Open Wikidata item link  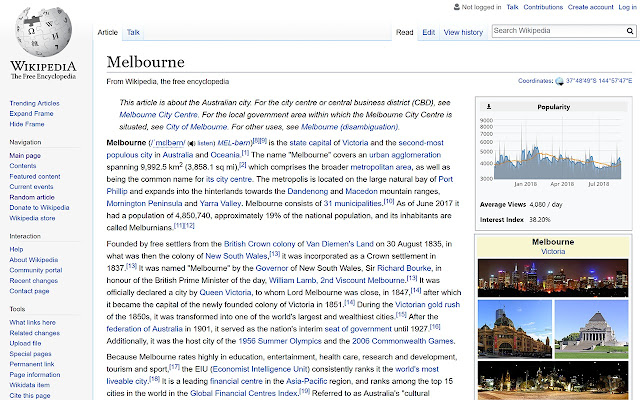point(29,385)
